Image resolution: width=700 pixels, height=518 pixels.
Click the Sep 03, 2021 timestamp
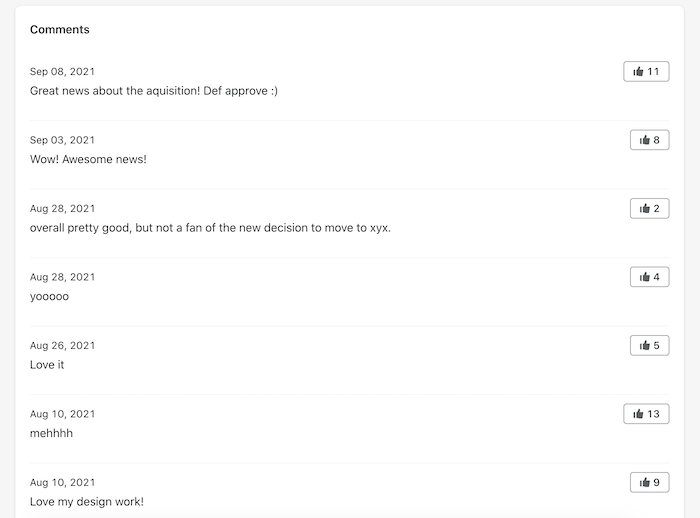coord(62,140)
